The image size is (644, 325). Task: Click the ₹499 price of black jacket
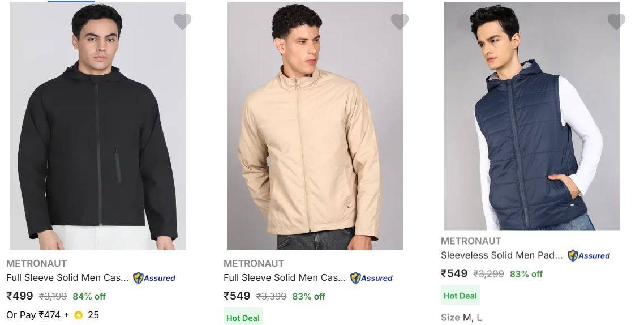[x=20, y=296]
